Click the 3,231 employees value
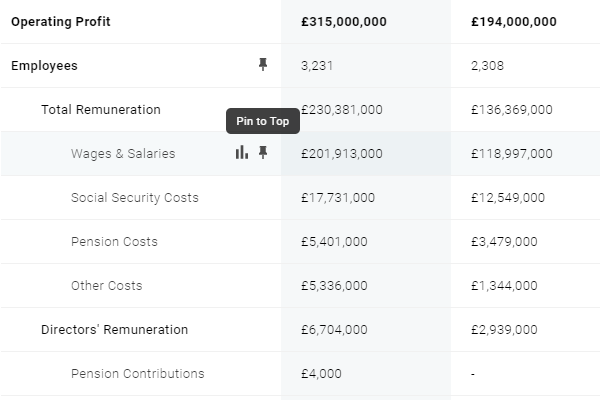Image resolution: width=600 pixels, height=400 pixels. tap(317, 66)
